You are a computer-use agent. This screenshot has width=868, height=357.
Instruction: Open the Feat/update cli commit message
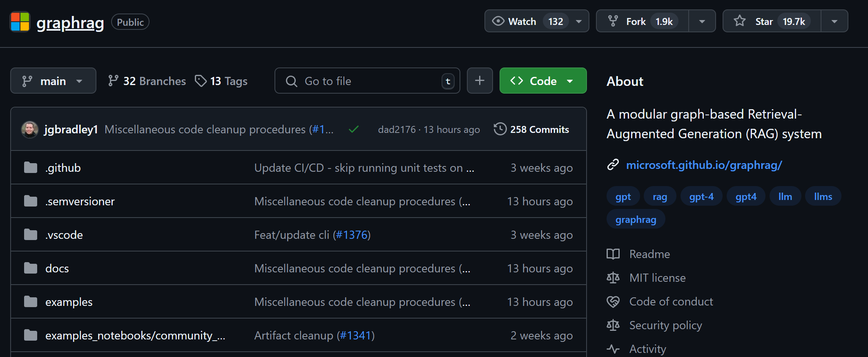(292, 235)
